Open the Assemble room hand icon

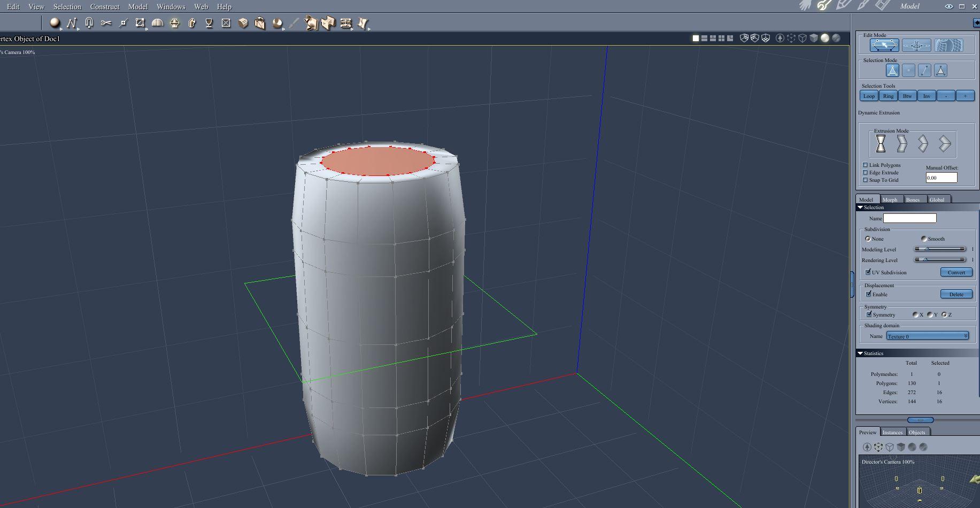click(x=806, y=5)
